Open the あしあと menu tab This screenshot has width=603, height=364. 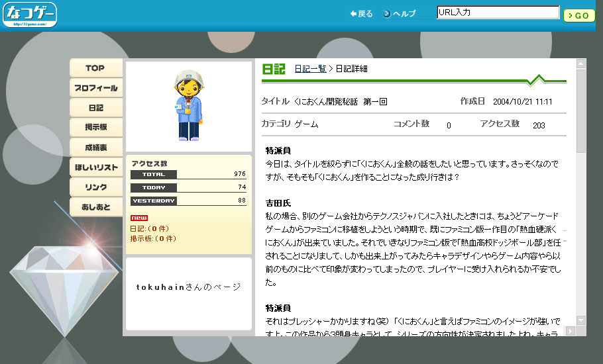(96, 207)
